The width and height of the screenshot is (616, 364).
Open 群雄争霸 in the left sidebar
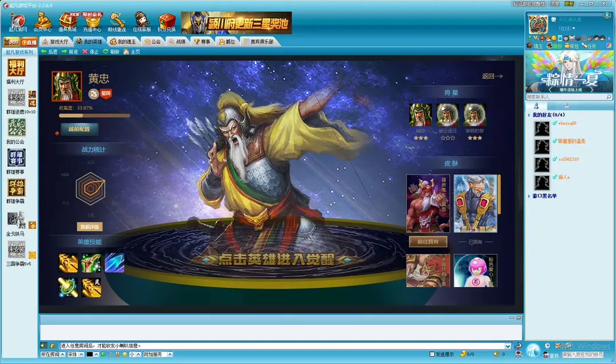[x=16, y=191]
